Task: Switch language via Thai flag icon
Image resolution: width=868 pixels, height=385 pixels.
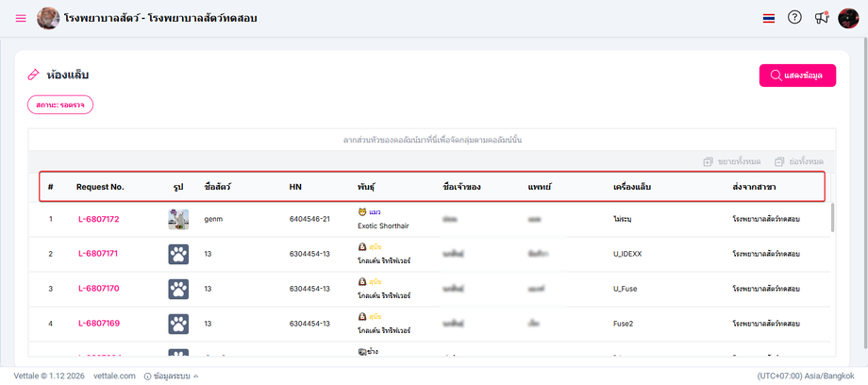Action: [x=768, y=18]
